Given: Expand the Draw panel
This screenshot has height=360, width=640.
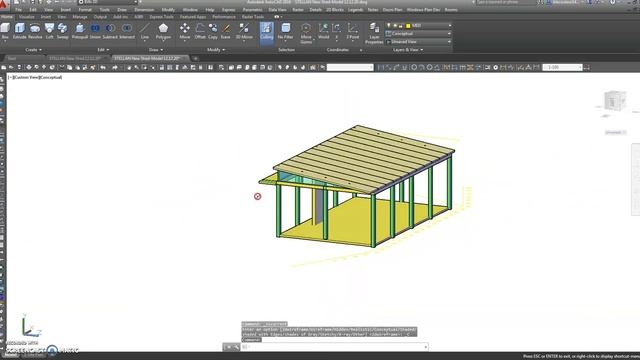Looking at the screenshot, I should [156, 50].
